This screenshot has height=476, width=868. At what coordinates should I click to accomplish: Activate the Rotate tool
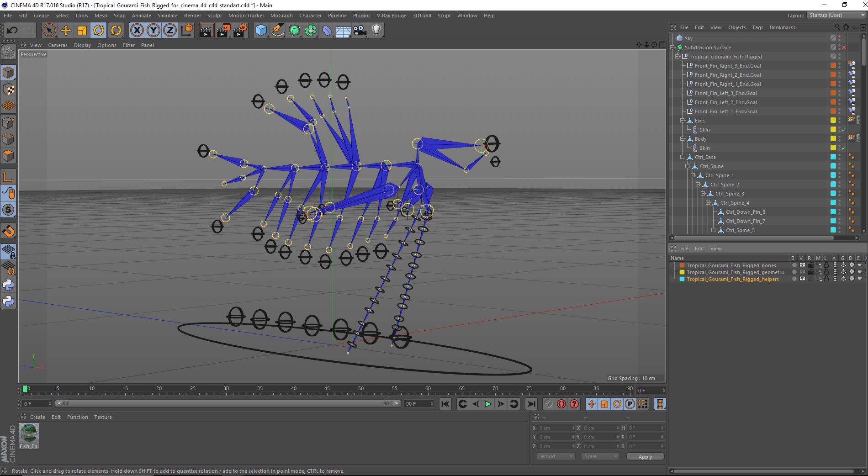point(99,31)
